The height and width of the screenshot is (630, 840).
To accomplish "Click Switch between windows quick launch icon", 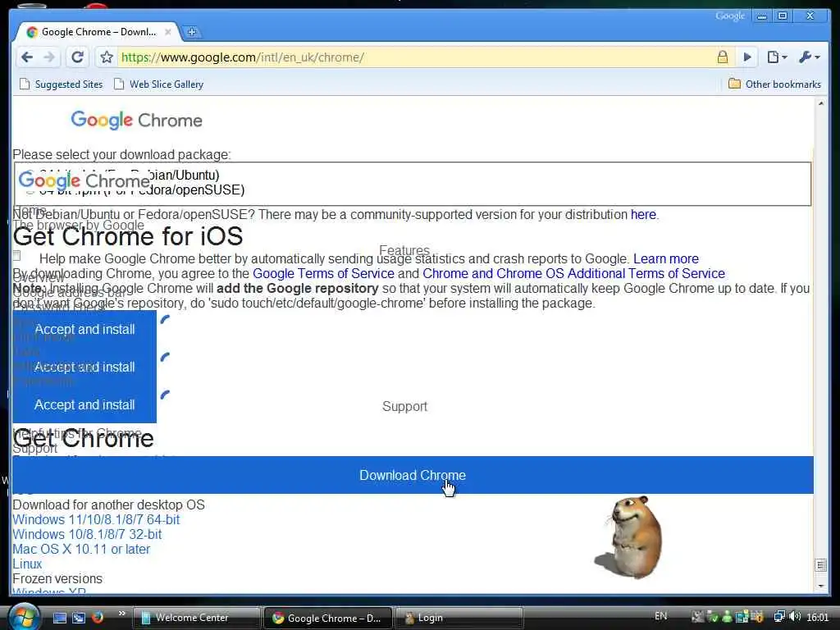I will (x=79, y=618).
